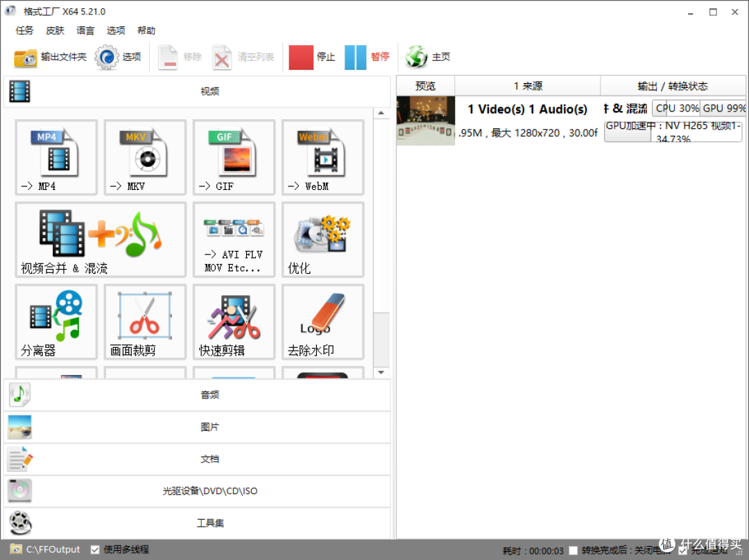
Task: Click the tool list scroll down arrow
Action: click(381, 372)
